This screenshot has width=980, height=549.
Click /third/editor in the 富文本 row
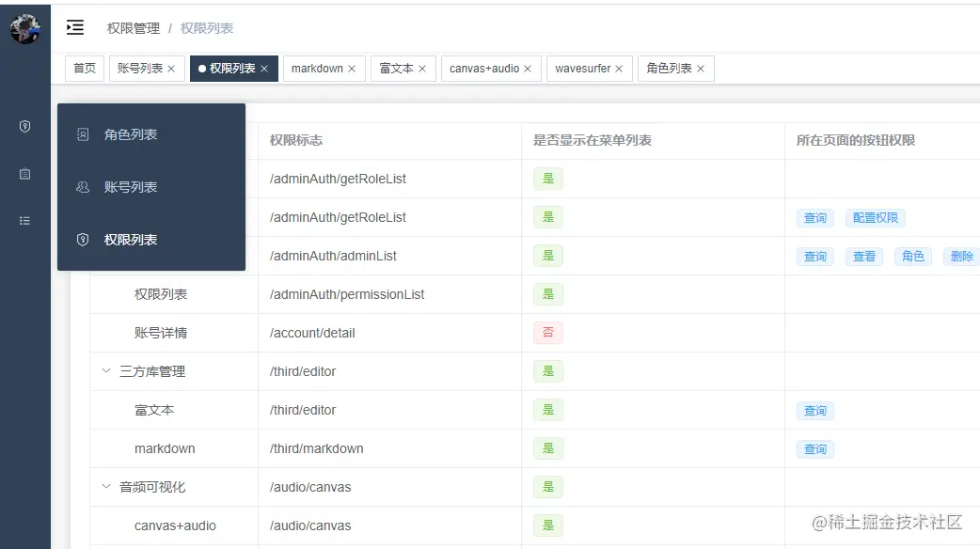303,410
